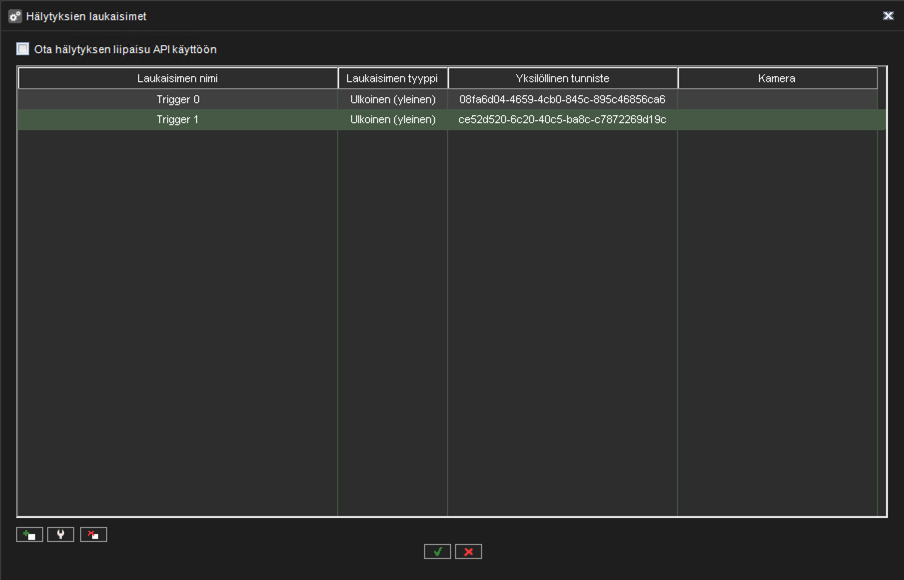Screen dimensions: 904x580
Task: Click the 'Yksilöllinen tunniste' column header
Action: click(562, 77)
